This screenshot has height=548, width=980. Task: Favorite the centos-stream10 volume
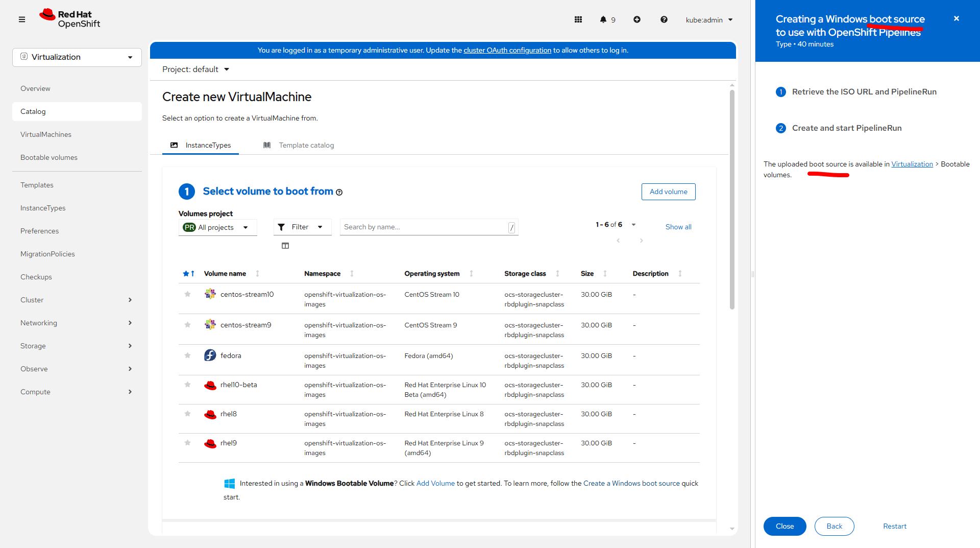coord(187,294)
